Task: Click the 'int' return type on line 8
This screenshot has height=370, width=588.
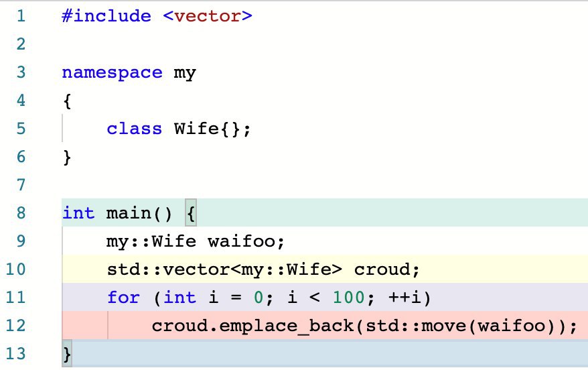Action: pos(78,213)
